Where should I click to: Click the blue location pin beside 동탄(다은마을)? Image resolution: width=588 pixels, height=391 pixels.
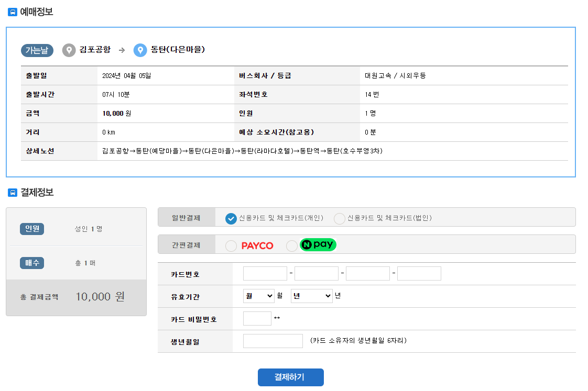(x=139, y=50)
